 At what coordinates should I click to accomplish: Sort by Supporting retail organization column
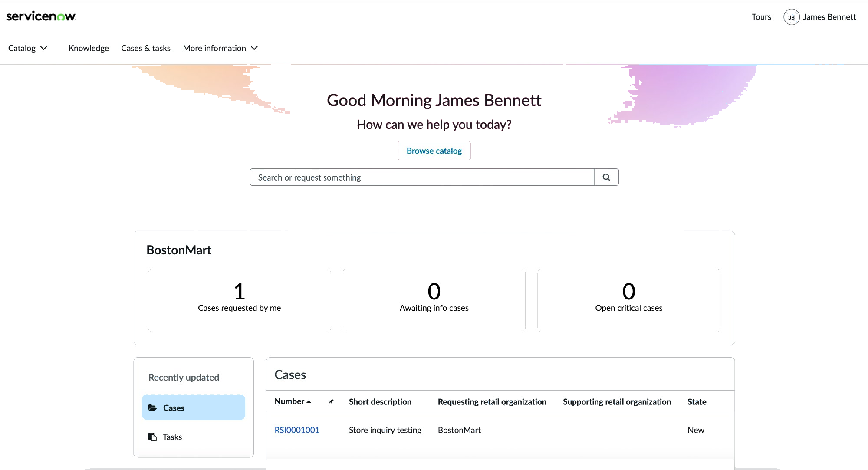(617, 402)
